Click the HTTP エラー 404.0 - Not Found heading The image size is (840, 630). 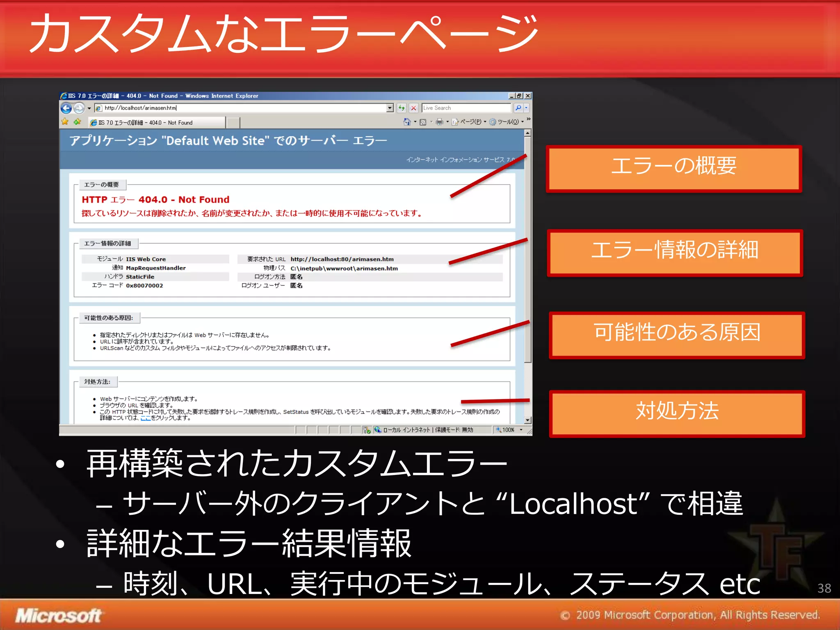(x=155, y=200)
